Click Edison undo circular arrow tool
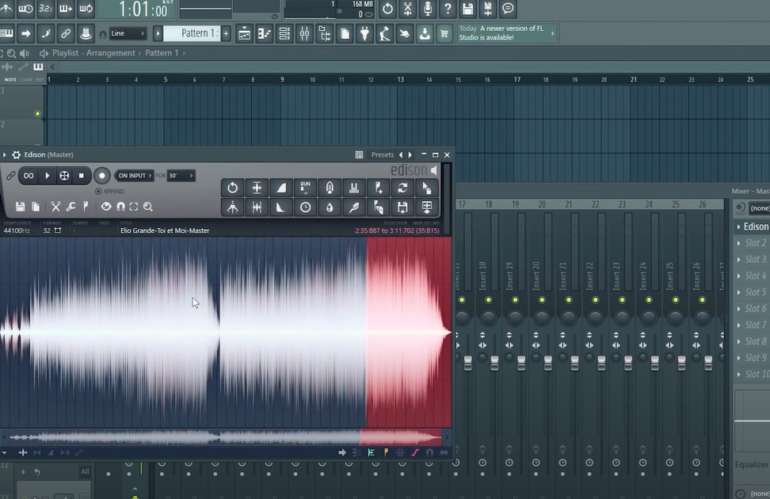The height and width of the screenshot is (499, 770). [232, 188]
